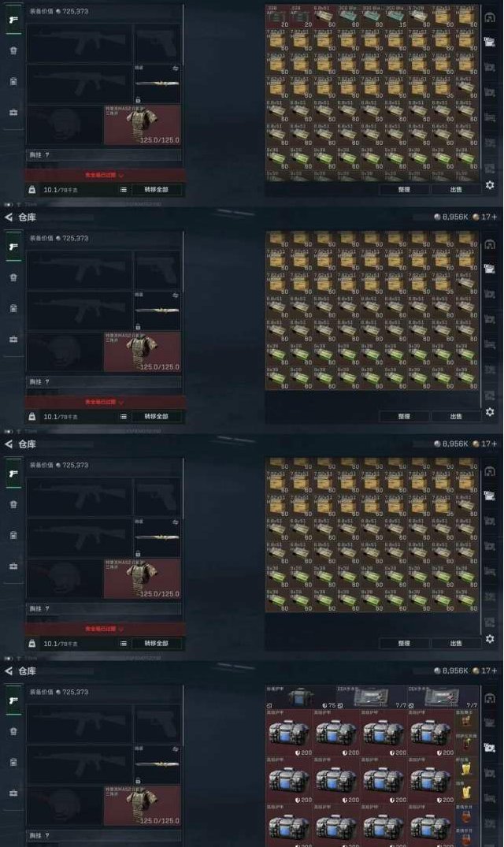The image size is (504, 847).
Task: Select the 300 Blk ammo stack of 15
Action: [x=395, y=17]
